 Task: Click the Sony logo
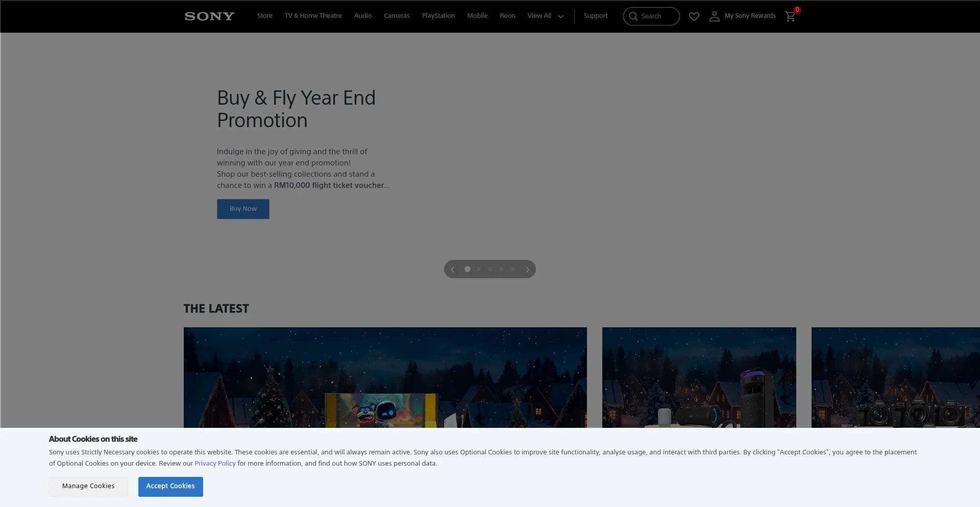209,16
